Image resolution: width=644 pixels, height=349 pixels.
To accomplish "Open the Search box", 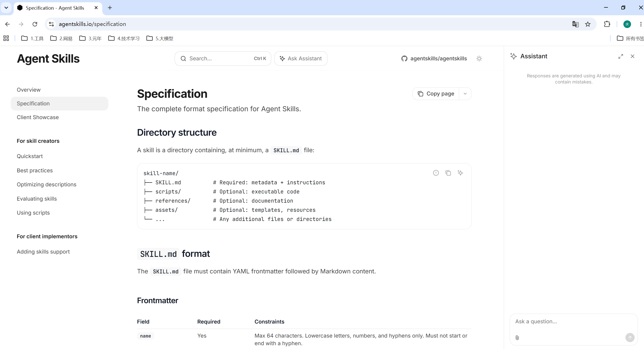I will click(223, 59).
